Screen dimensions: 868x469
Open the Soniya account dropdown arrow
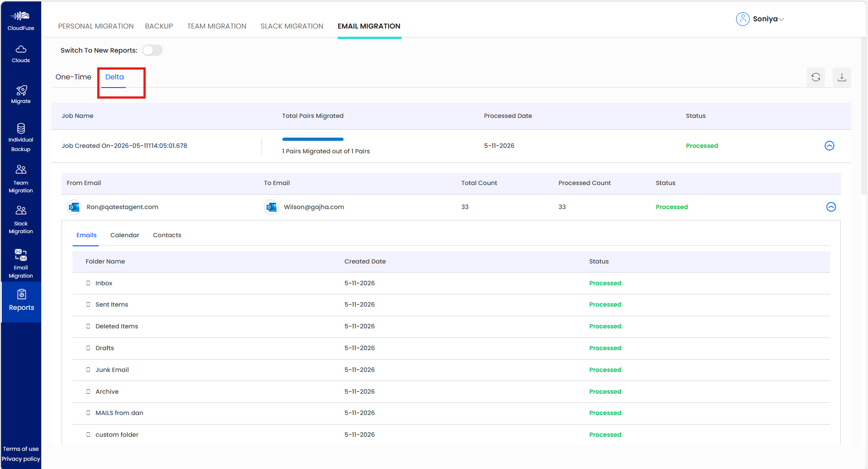coord(781,20)
